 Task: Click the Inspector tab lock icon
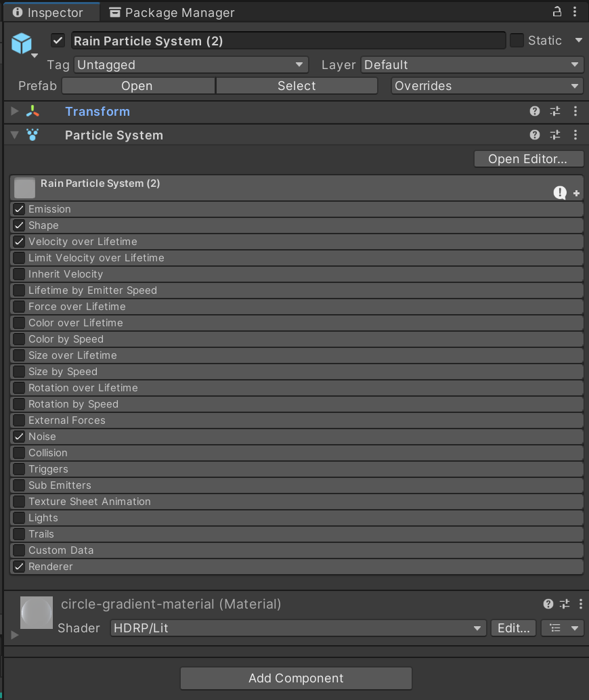point(557,12)
